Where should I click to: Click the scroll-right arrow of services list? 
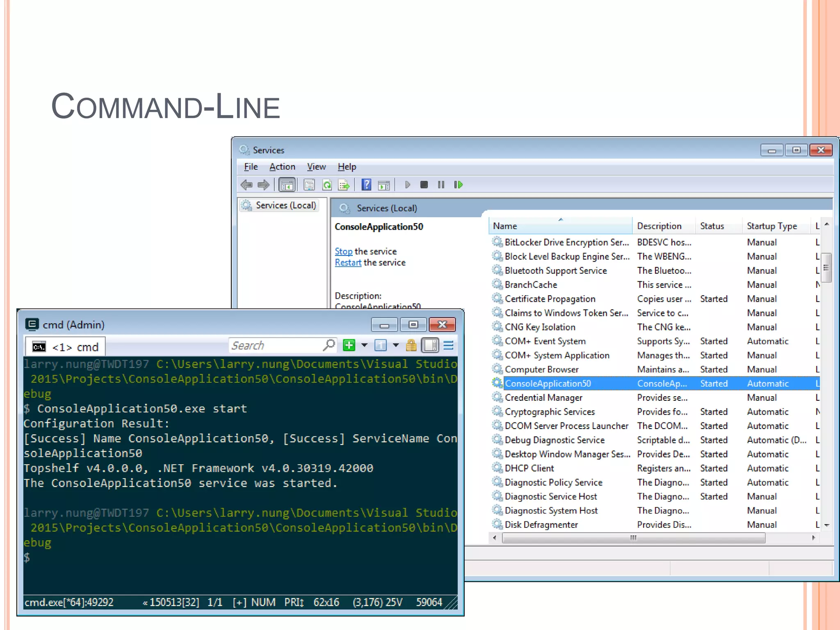click(x=814, y=538)
